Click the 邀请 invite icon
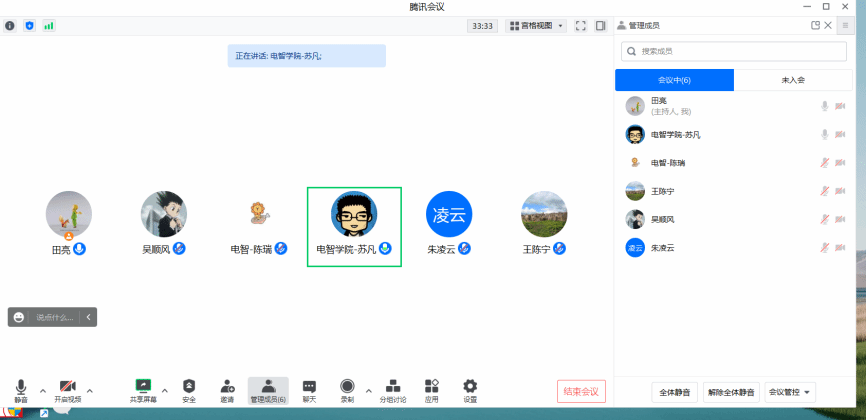The height and width of the screenshot is (420, 866). [x=227, y=387]
